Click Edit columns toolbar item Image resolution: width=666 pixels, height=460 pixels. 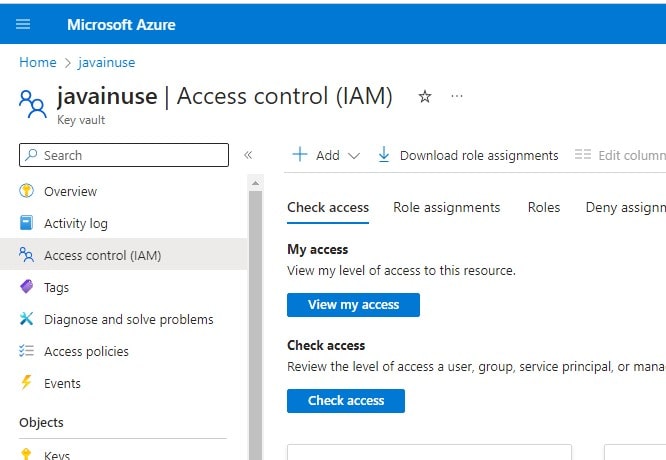[x=620, y=155]
